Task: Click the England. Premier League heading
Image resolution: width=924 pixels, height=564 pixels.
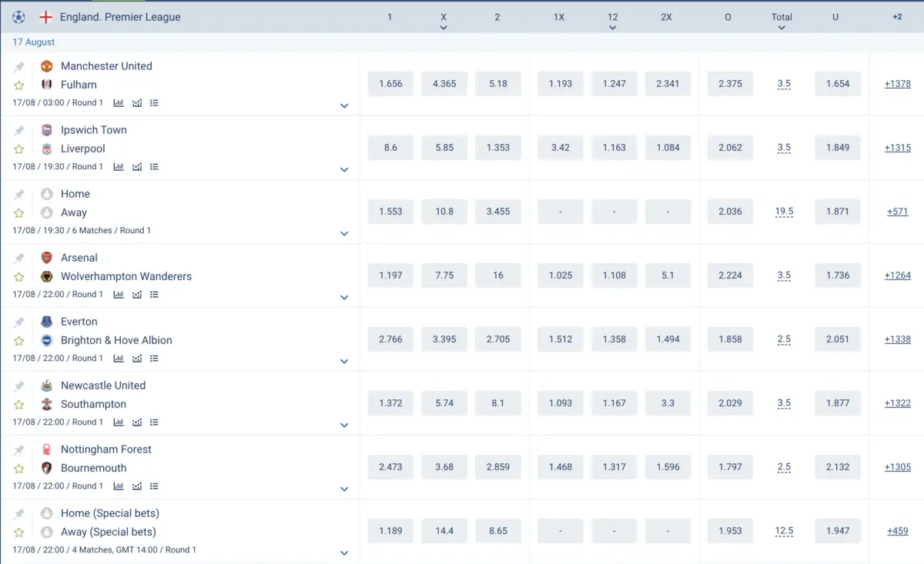Action: click(x=120, y=17)
